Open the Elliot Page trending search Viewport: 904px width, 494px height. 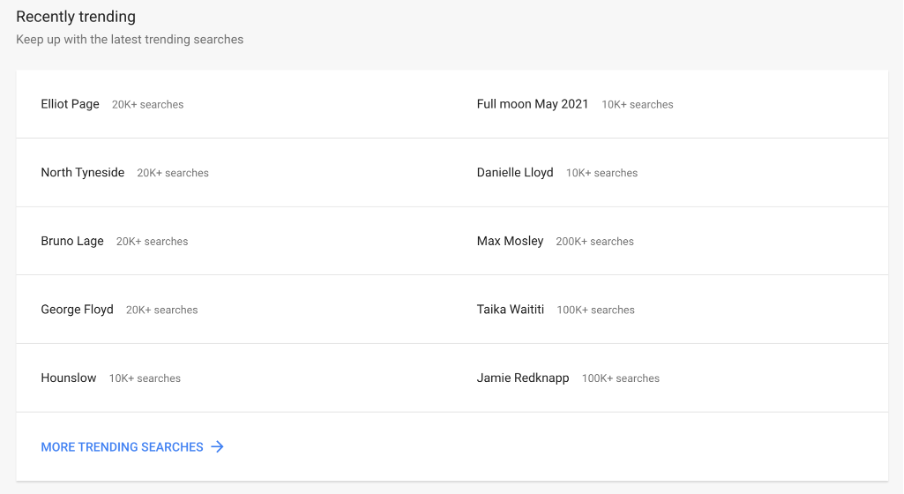[70, 104]
